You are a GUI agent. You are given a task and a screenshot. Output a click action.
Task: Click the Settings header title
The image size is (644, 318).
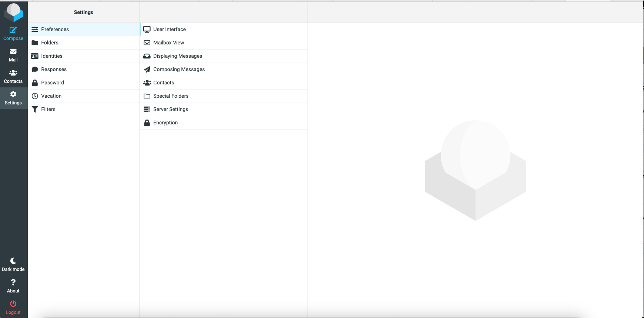pyautogui.click(x=83, y=12)
